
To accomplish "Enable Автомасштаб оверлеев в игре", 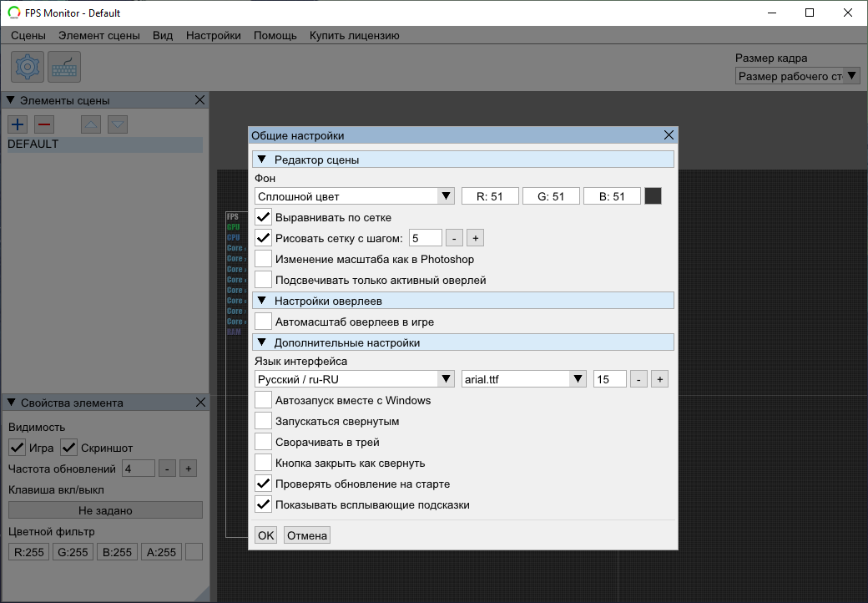I will tap(264, 322).
